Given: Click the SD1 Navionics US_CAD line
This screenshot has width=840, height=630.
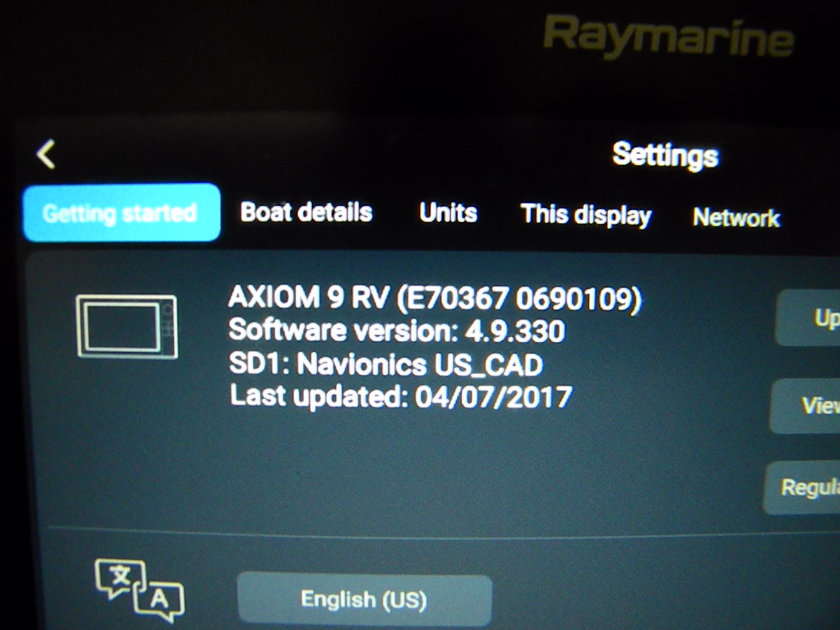Looking at the screenshot, I should click(x=386, y=364).
